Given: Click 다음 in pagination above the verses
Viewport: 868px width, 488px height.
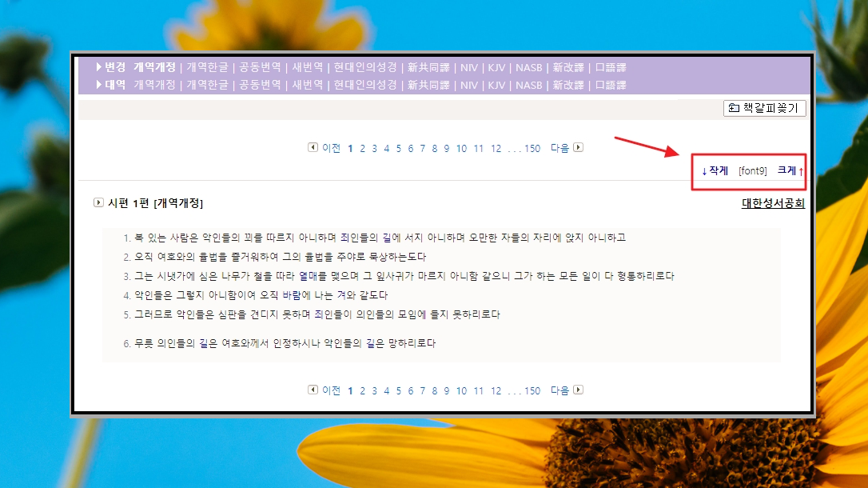Looking at the screenshot, I should (x=559, y=148).
